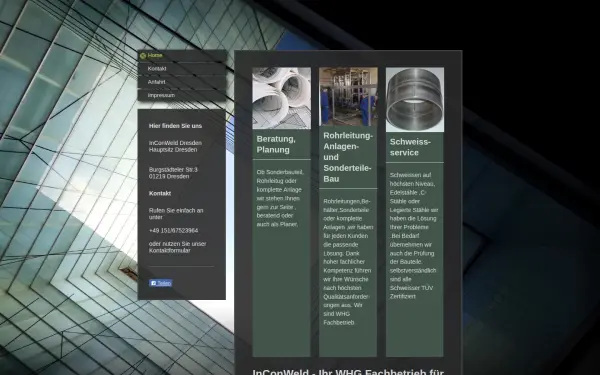Open the Home menu item

pos(182,55)
